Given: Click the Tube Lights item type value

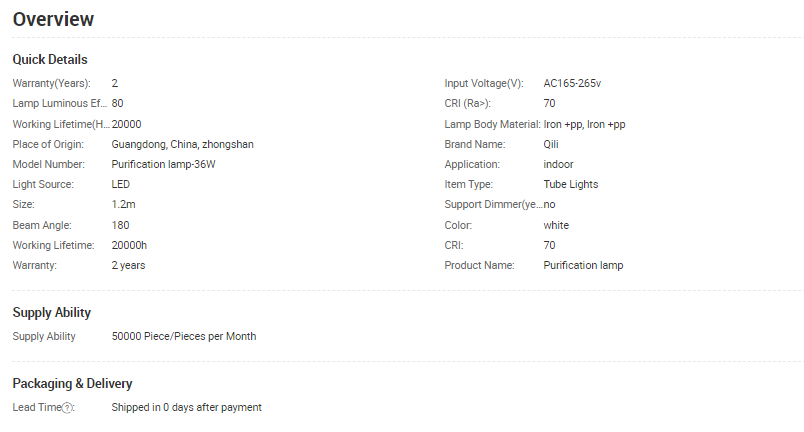Looking at the screenshot, I should click(571, 184).
